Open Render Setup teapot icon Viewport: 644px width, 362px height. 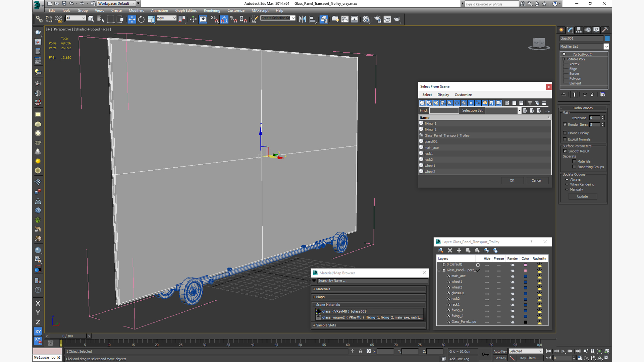378,19
